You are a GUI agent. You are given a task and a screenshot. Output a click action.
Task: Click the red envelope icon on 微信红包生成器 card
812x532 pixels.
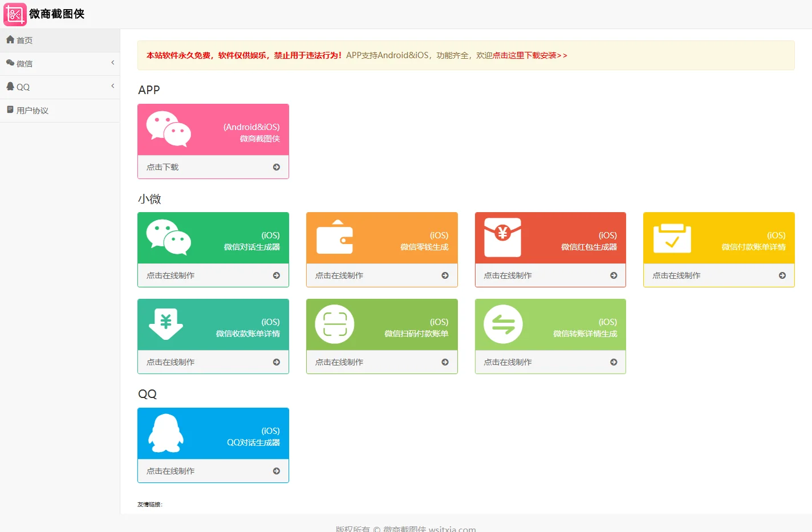(502, 237)
